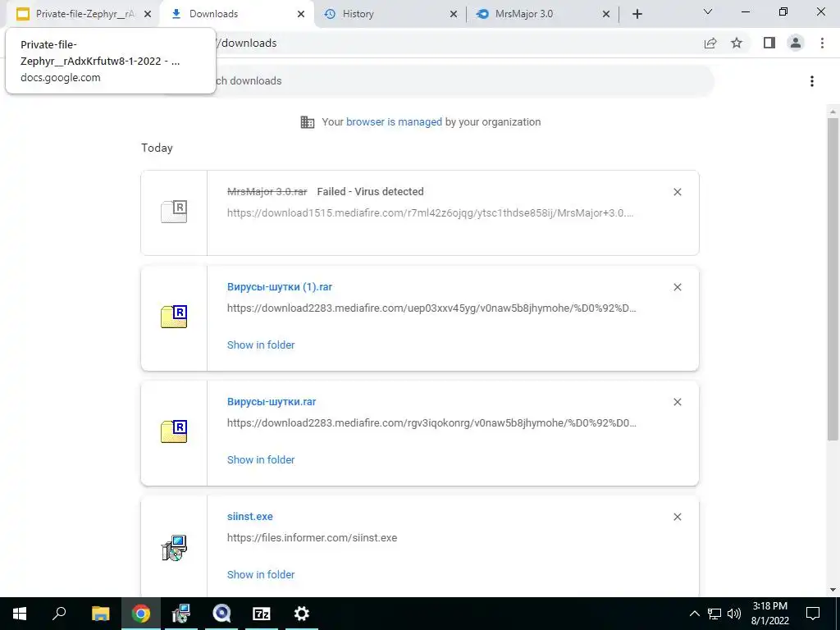Image resolution: width=840 pixels, height=630 pixels.
Task: Open 7-Zip from the taskbar
Action: coord(262,614)
